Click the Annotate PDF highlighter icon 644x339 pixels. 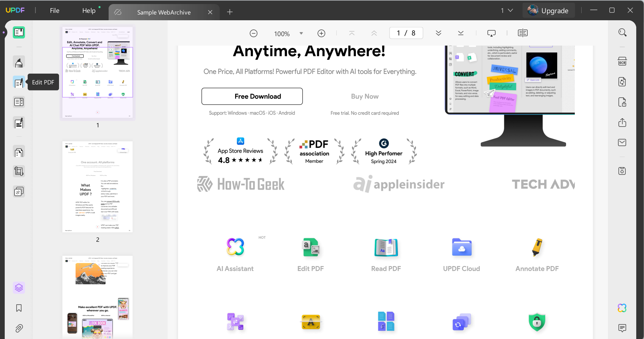537,247
